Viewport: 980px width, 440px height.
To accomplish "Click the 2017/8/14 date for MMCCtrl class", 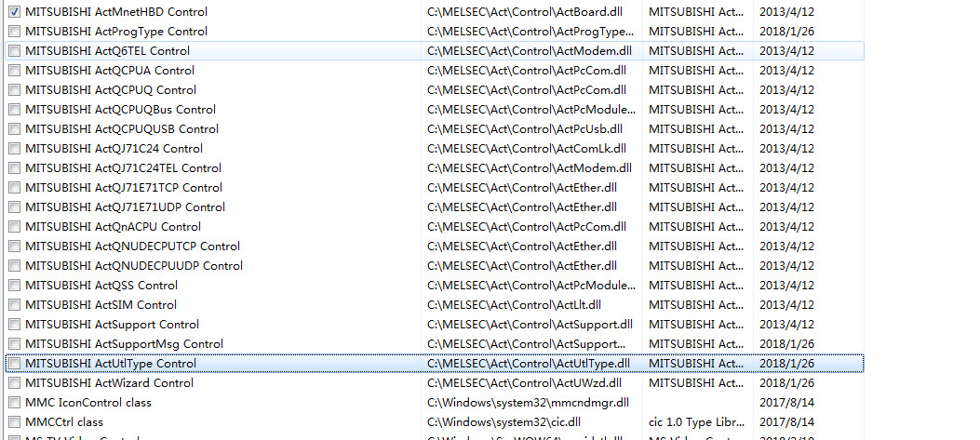I will 787,422.
